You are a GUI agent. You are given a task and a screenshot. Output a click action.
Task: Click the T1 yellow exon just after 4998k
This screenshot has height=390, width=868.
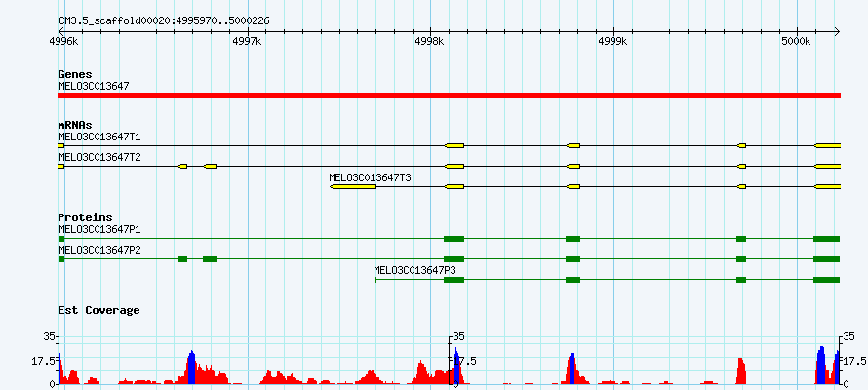454,145
